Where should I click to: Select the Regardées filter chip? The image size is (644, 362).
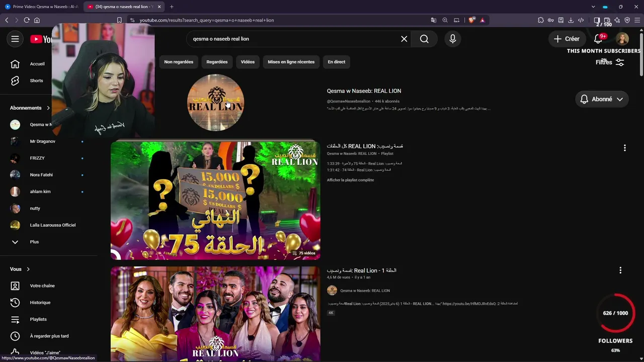(x=217, y=62)
